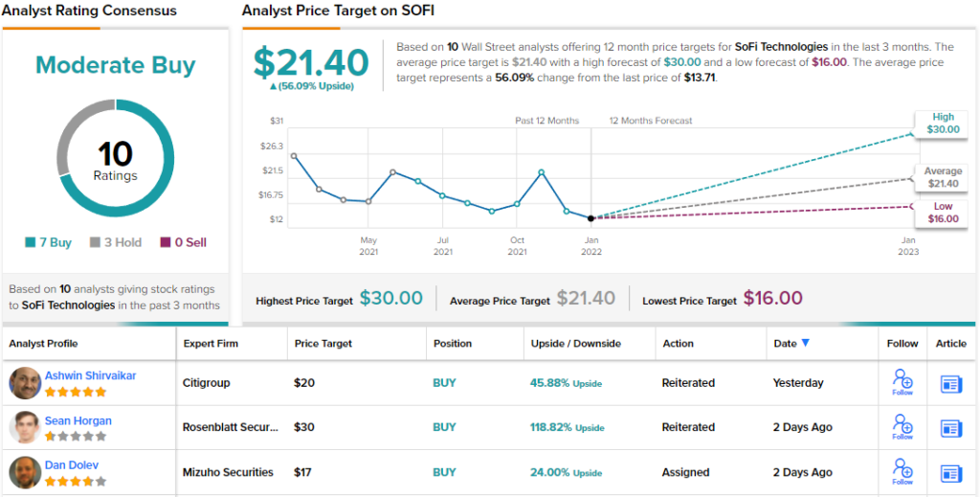Open Citigroup analyst article icon
The width and height of the screenshot is (980, 497).
(950, 384)
